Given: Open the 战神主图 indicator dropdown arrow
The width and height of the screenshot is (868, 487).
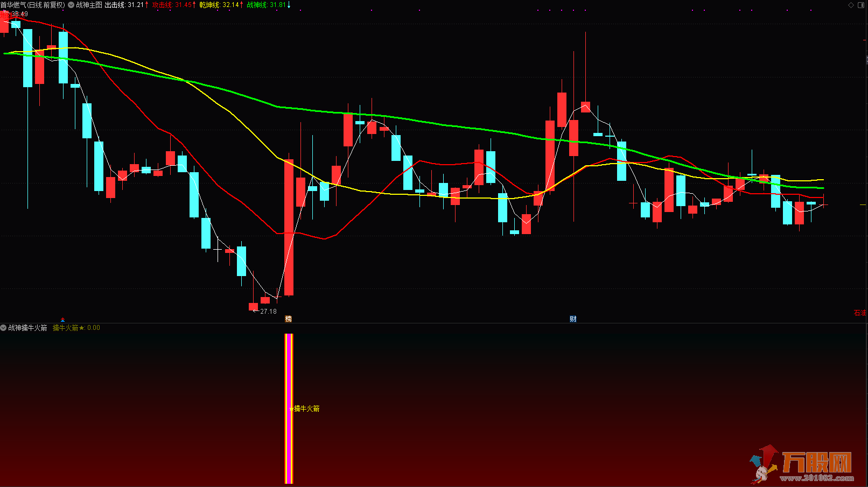Looking at the screenshot, I should click(71, 5).
